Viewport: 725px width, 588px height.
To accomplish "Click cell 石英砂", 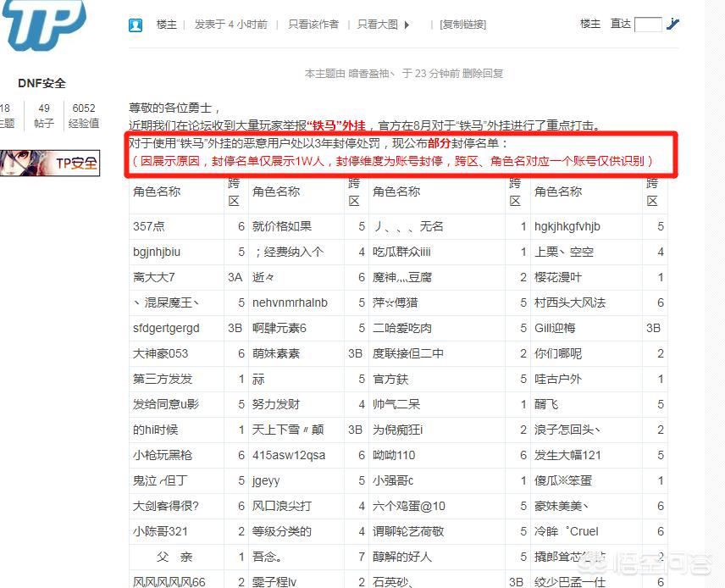I will [x=392, y=581].
